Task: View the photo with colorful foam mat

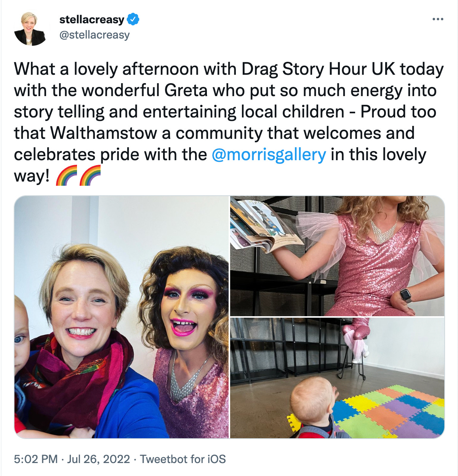Action: point(337,378)
